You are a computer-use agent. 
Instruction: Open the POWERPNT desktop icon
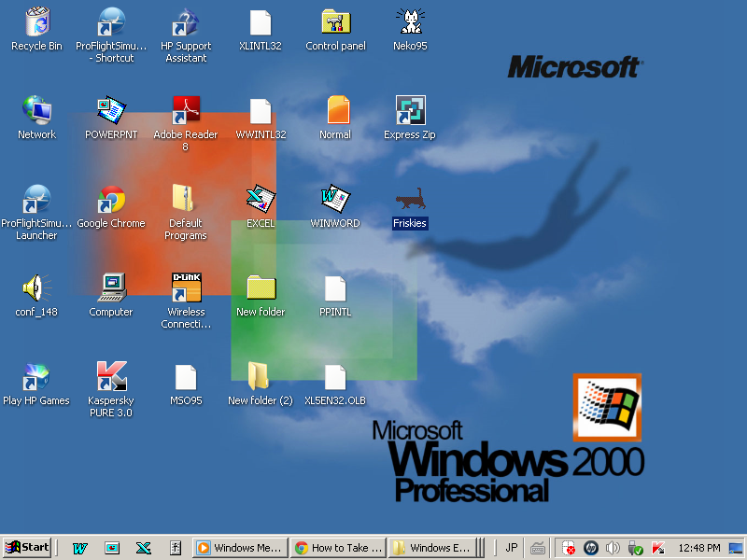[x=111, y=112]
